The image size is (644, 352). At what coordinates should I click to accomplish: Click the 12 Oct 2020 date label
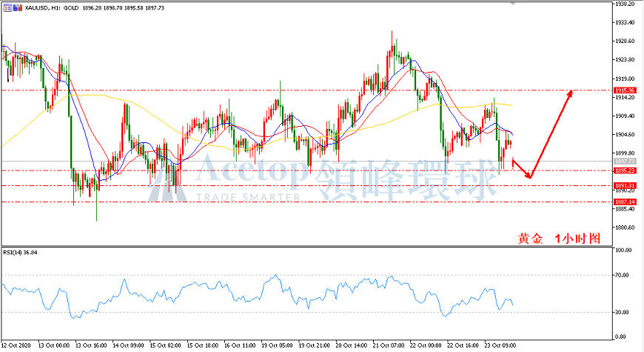click(16, 345)
